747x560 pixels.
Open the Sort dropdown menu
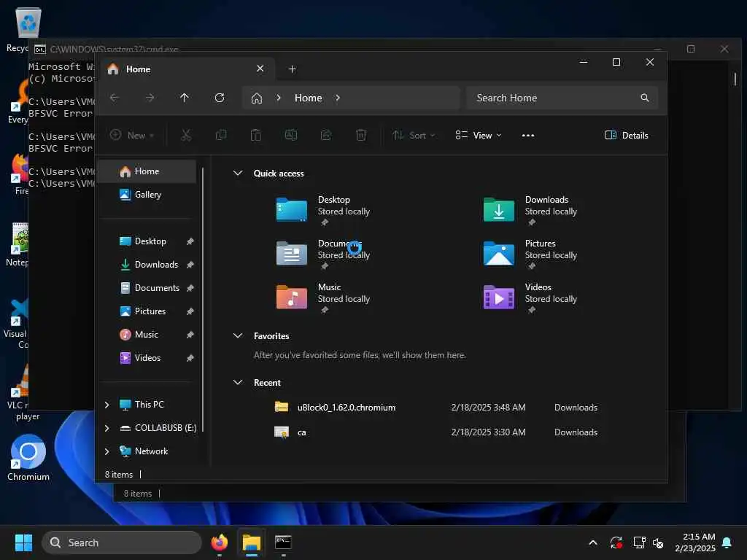414,136
